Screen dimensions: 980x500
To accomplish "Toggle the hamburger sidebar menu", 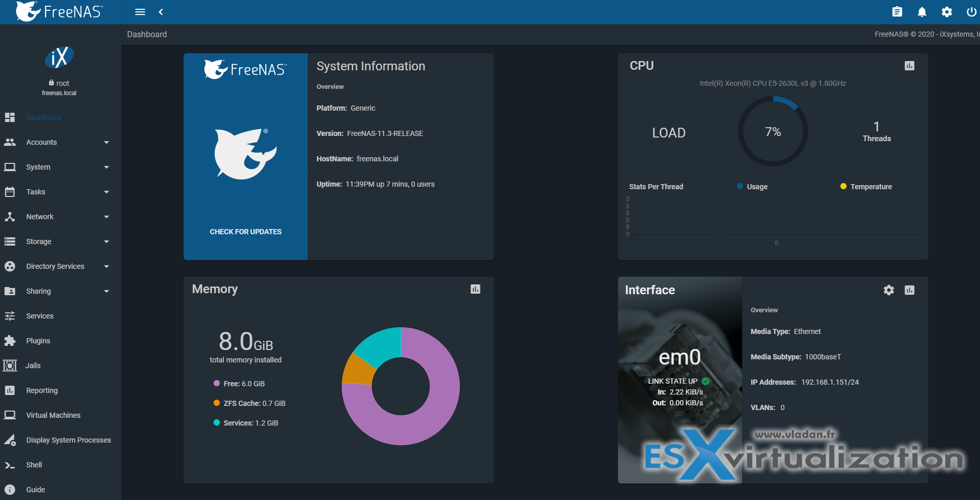I will [x=140, y=12].
